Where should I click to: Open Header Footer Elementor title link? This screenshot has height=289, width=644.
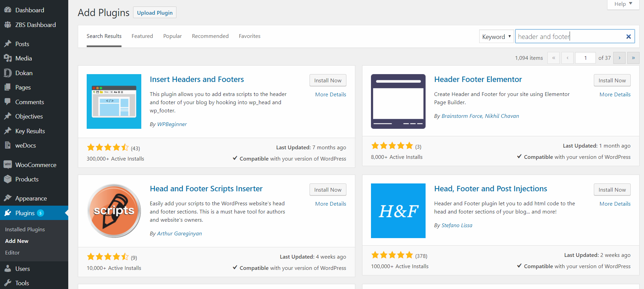click(x=478, y=79)
